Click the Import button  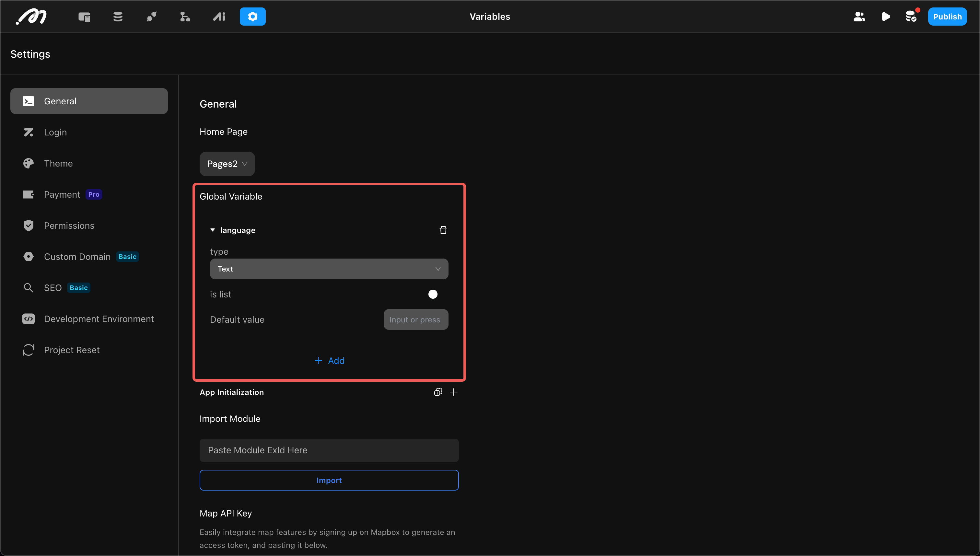329,481
